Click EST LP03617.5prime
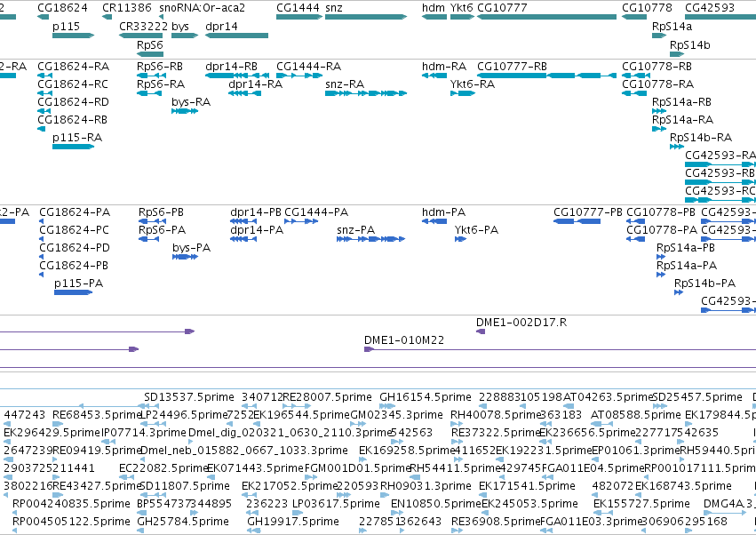The width and height of the screenshot is (756, 535). 336,504
